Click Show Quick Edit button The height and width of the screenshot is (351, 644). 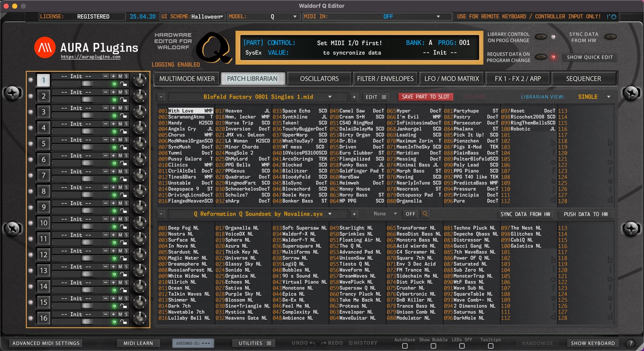590,57
